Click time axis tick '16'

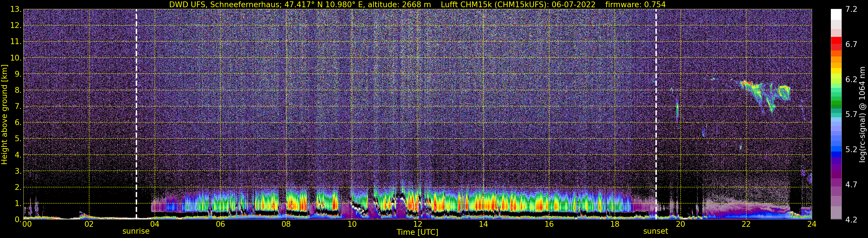tap(549, 224)
